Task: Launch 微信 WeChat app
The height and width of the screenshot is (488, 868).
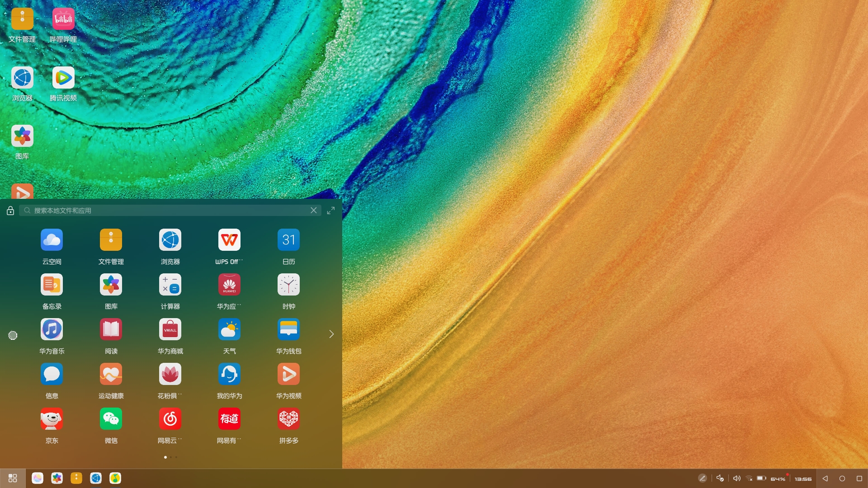Action: (x=111, y=419)
